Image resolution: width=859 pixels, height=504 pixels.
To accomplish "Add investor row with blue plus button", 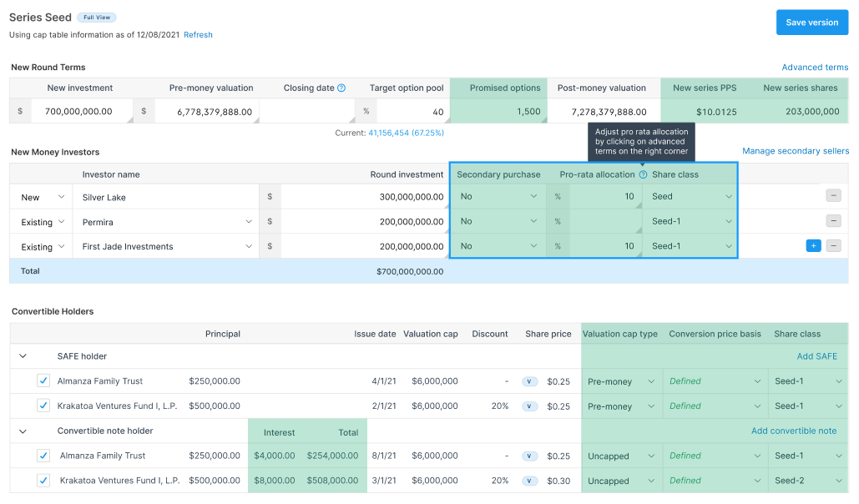I will pyautogui.click(x=813, y=245).
